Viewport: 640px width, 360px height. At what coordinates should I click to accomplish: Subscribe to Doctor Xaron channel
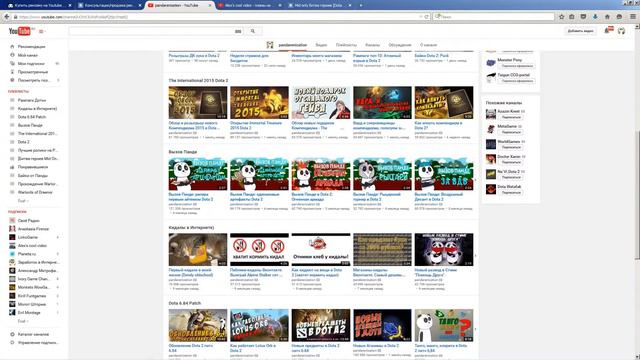coord(511,162)
